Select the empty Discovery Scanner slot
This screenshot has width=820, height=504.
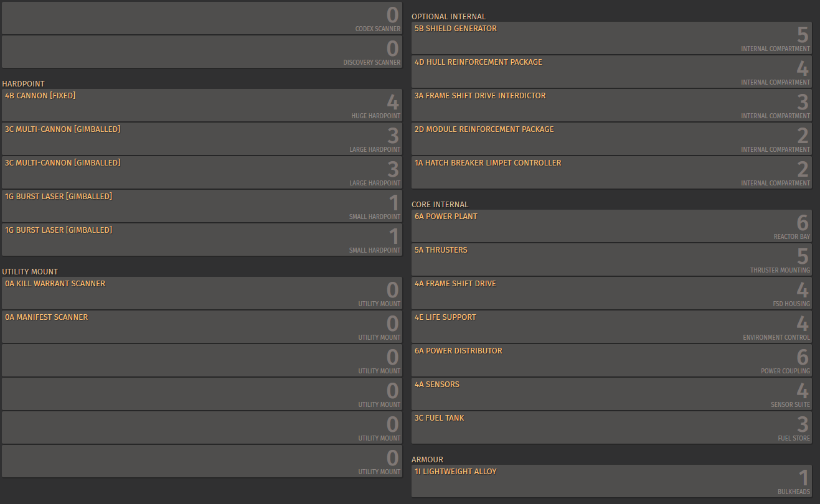(x=202, y=52)
